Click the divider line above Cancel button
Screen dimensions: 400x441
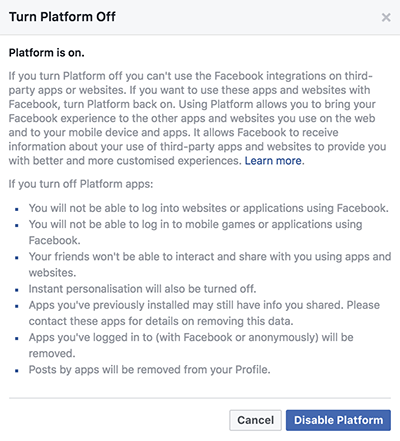click(200, 398)
